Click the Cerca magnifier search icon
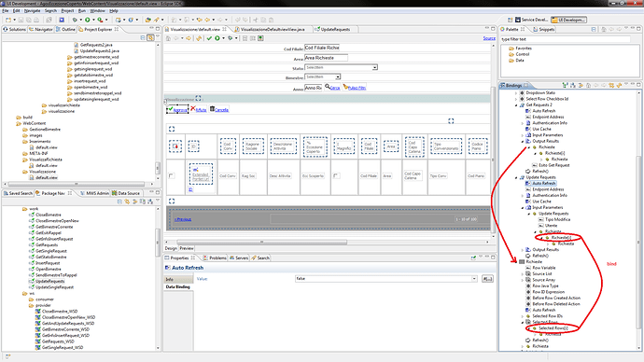Viewport: 644px width, 362px height. coord(328,87)
